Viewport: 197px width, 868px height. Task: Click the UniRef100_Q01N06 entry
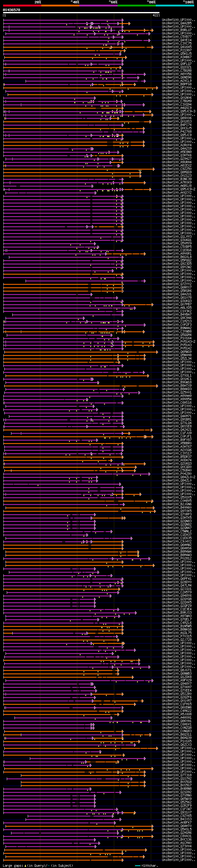tap(176, 98)
